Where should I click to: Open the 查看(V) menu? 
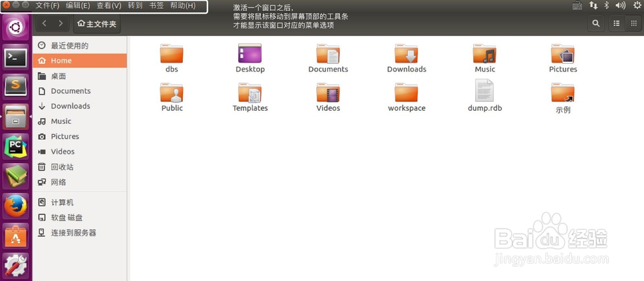(x=109, y=6)
